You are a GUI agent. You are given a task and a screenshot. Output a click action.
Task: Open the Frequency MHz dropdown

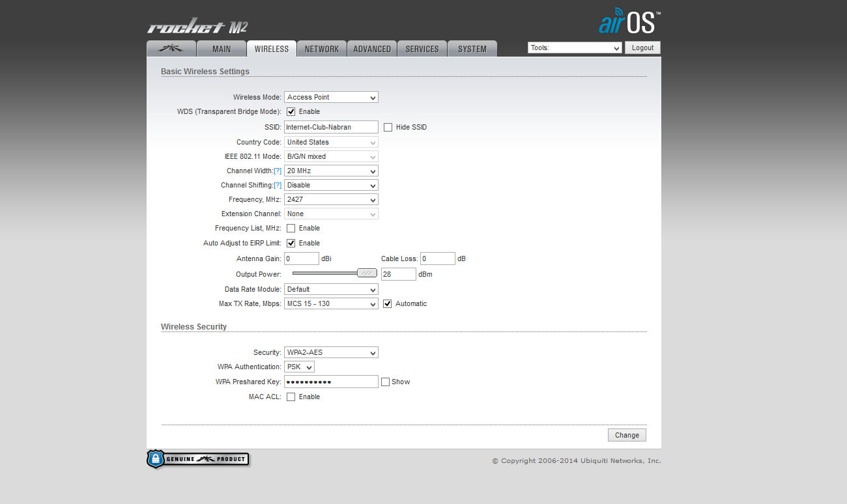coord(331,200)
